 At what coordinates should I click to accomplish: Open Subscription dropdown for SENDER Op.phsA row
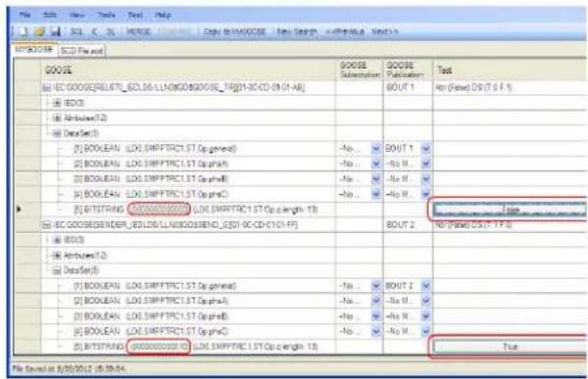[x=375, y=301]
